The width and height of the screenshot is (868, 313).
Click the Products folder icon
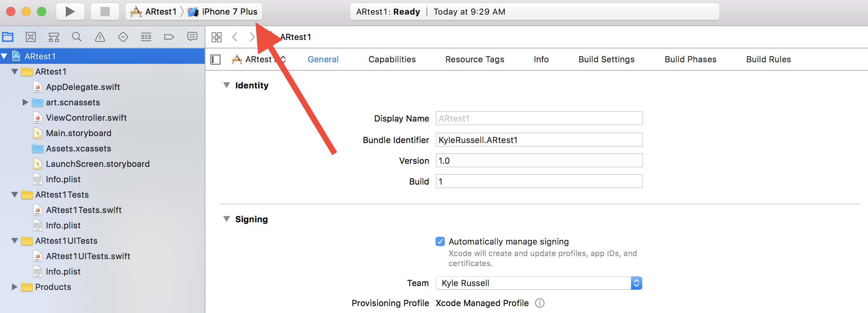click(27, 287)
